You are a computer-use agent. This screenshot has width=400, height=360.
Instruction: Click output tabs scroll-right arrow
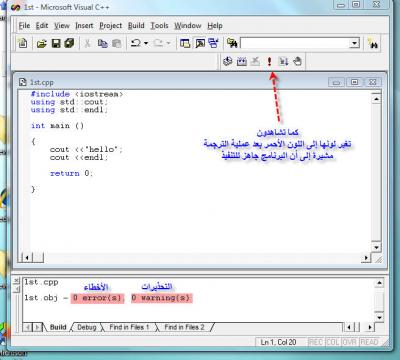tap(37, 327)
